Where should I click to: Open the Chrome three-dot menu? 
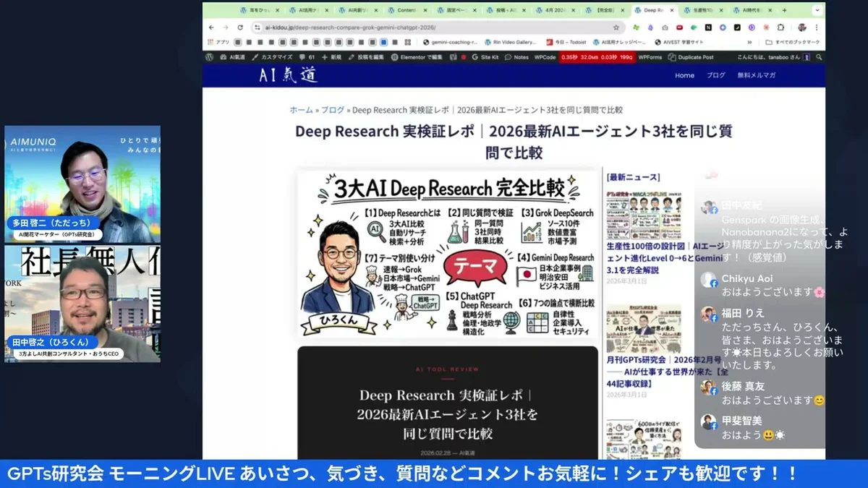[x=815, y=27]
